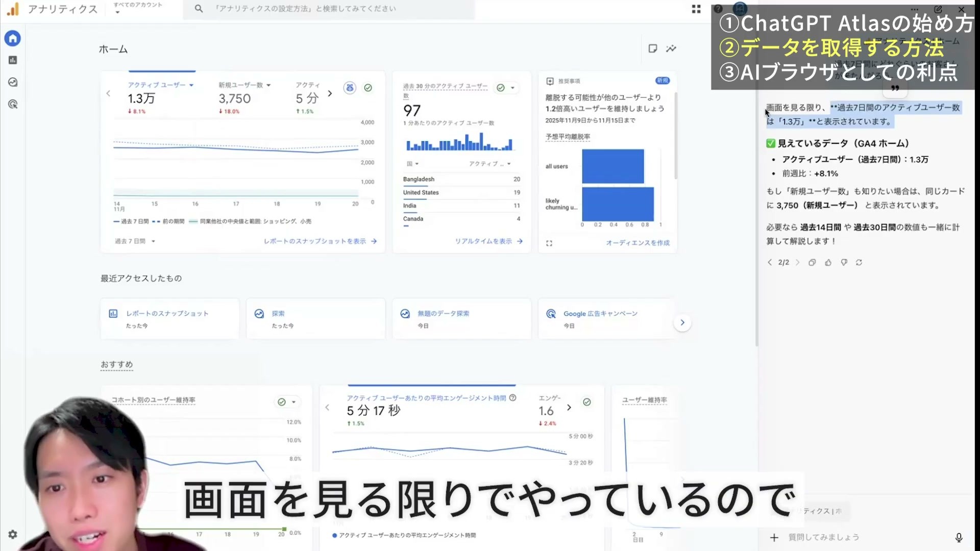The image size is (980, 551).
Task: Click the recommendation card vertical scrollbar
Action: point(676,135)
